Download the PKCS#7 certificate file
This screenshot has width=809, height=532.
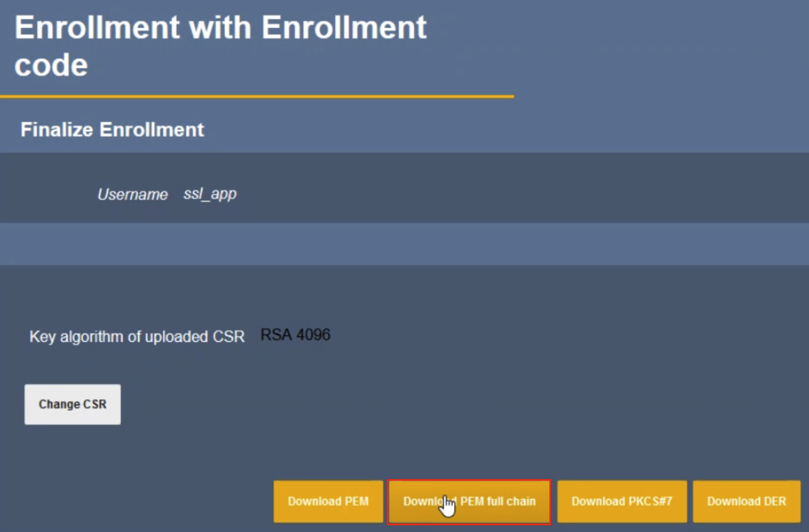tap(621, 501)
